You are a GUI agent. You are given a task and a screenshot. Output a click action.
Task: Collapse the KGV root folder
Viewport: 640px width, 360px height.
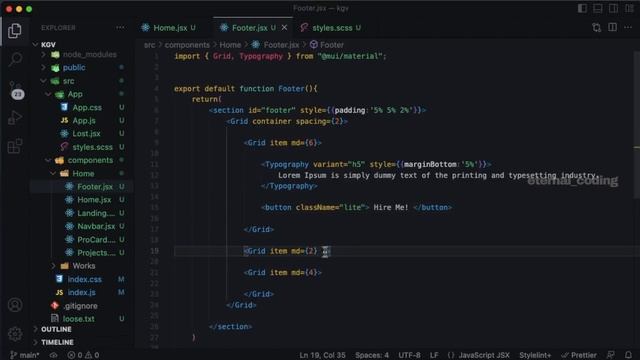click(36, 44)
